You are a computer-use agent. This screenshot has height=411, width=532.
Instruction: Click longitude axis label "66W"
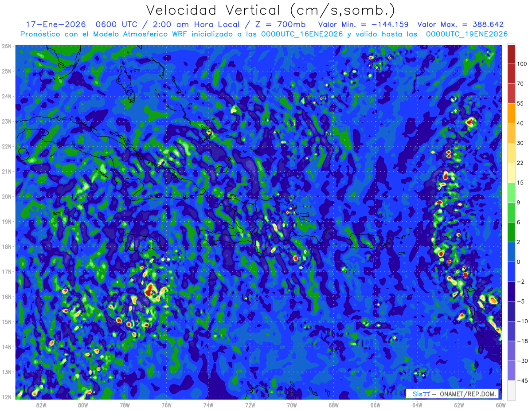click(x=376, y=405)
